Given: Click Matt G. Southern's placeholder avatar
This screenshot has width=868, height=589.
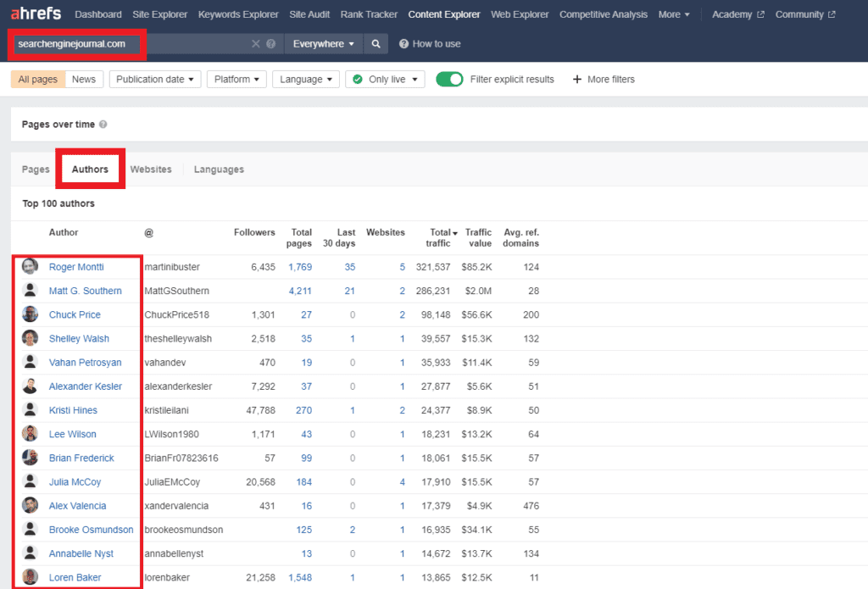Looking at the screenshot, I should point(30,290).
